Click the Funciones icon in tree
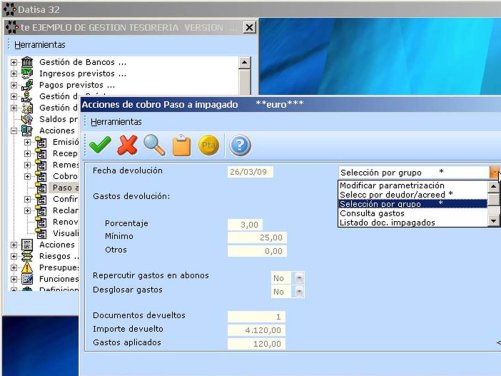Screen dimensions: 501x376 click(27, 279)
